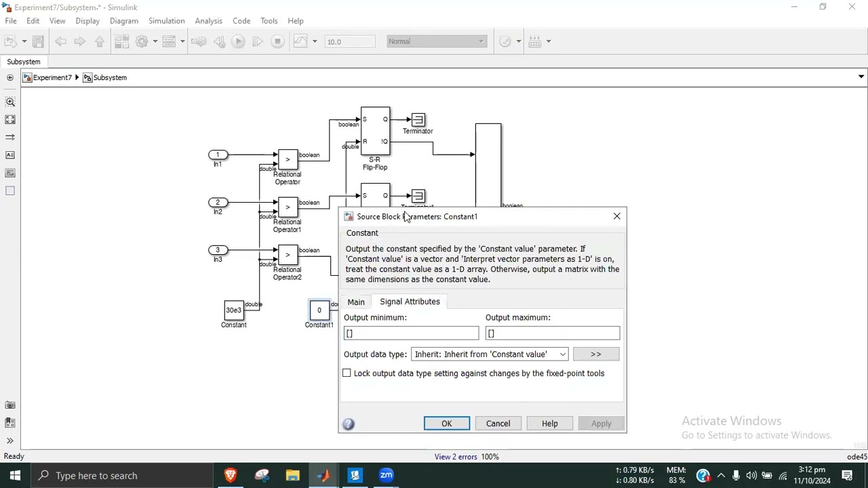Click the Back navigation arrow
This screenshot has height=488, width=868.
pos(61,41)
